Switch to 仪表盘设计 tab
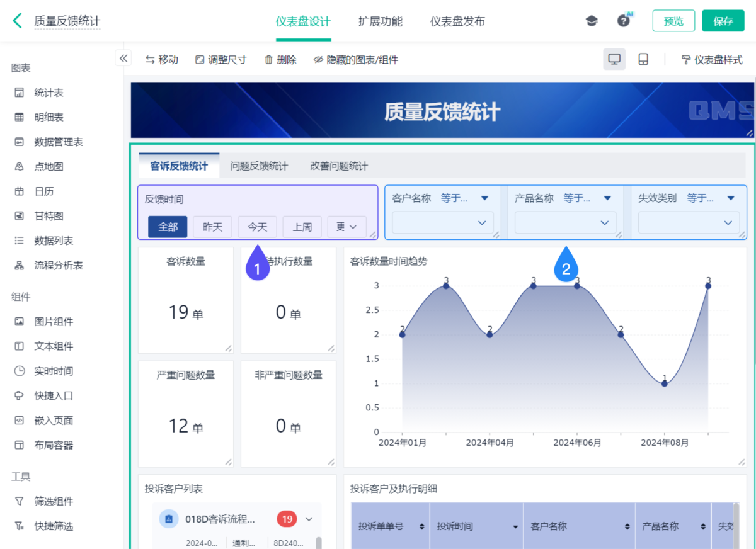 [x=303, y=21]
